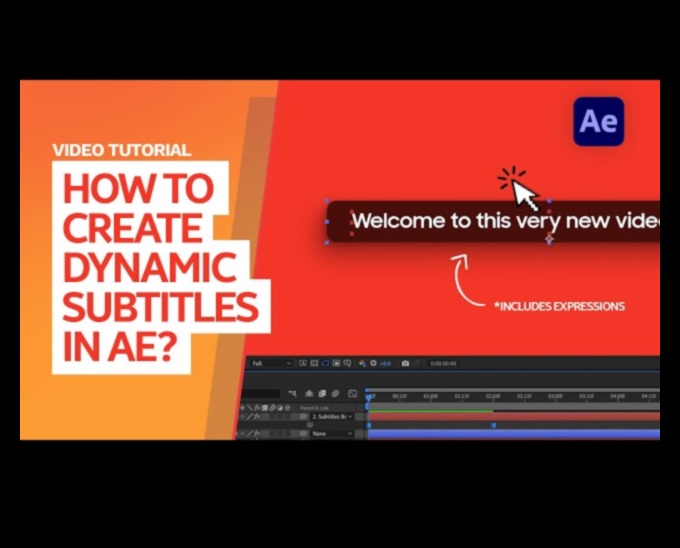Toggle the blue mask and shape path visibility icon
680x548 pixels.
(x=325, y=363)
